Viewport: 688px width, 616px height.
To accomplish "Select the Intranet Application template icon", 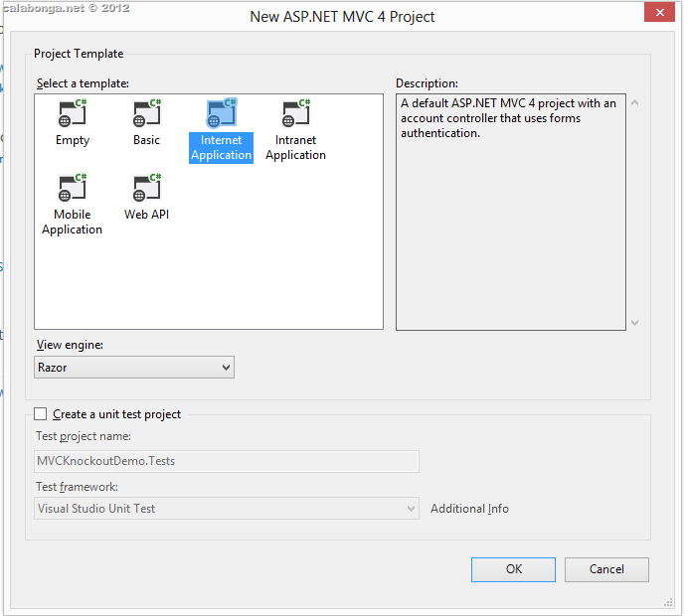I will coord(296,113).
